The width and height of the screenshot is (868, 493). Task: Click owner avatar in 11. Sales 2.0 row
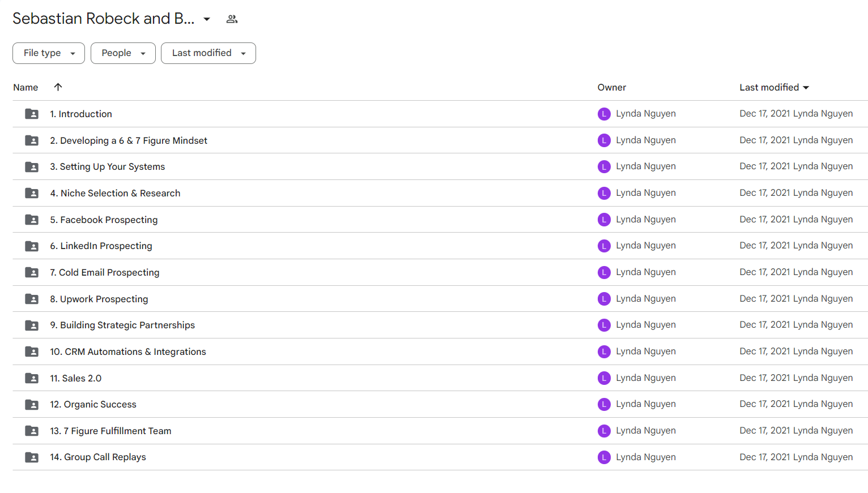coord(604,378)
